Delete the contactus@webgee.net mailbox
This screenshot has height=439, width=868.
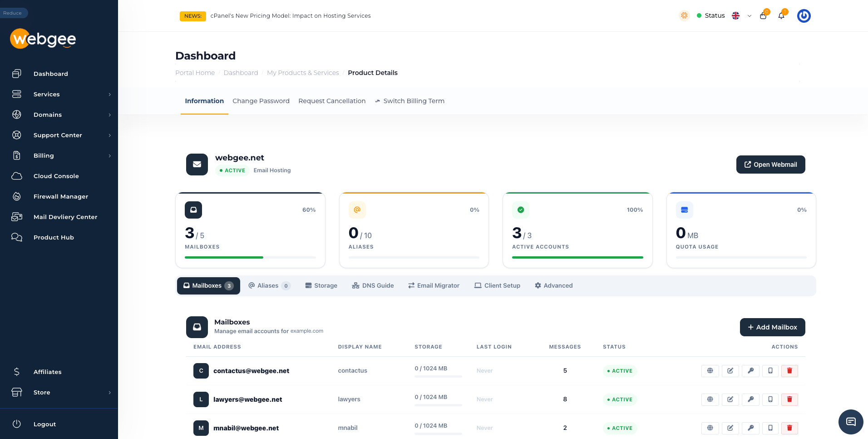pos(789,371)
